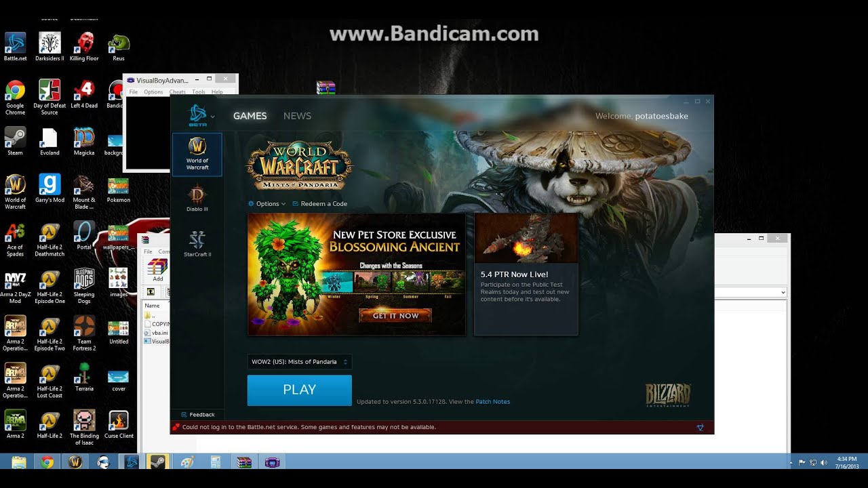Image resolution: width=868 pixels, height=488 pixels.
Task: Open the dropdown in the background right-side window
Action: [x=783, y=292]
